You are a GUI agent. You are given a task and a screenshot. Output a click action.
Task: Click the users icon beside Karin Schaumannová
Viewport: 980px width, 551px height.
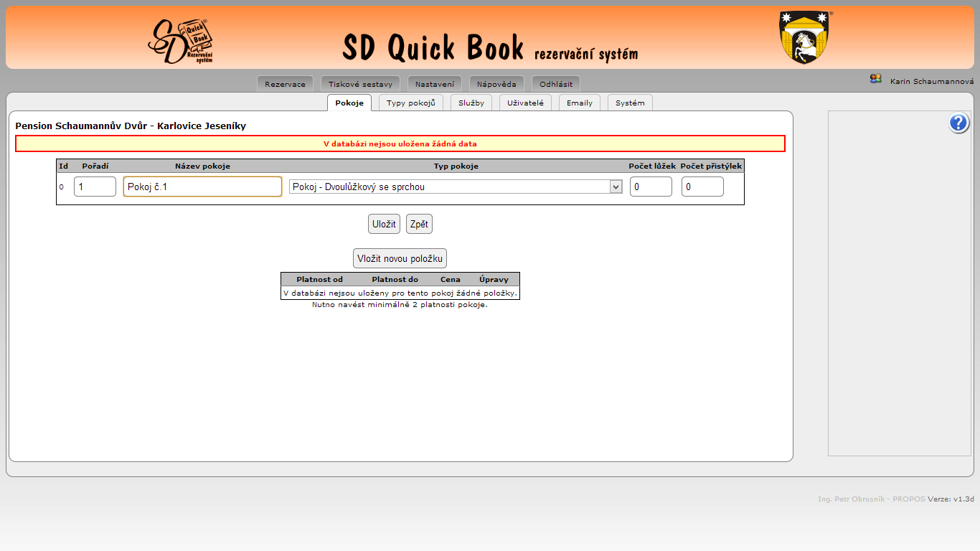coord(875,79)
